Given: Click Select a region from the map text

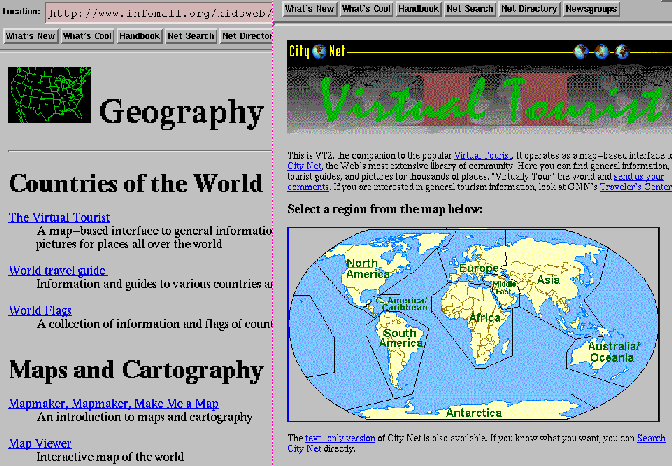Looking at the screenshot, I should pyautogui.click(x=385, y=209).
